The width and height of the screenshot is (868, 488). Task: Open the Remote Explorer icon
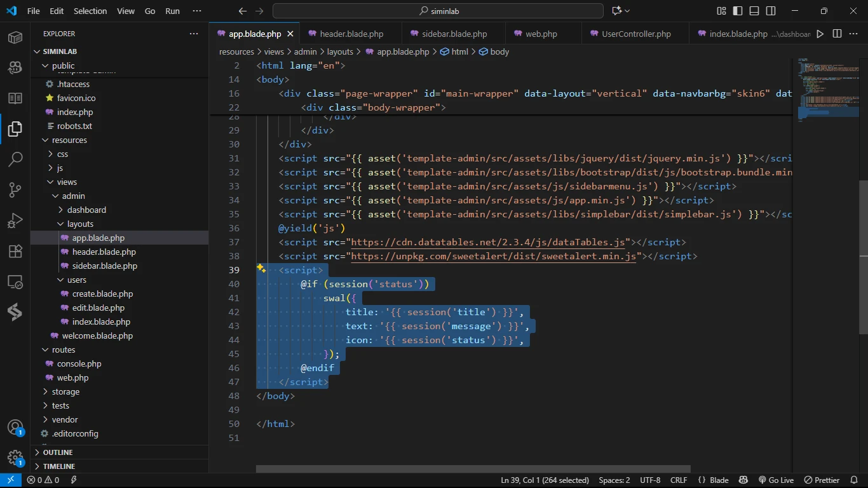click(x=15, y=281)
